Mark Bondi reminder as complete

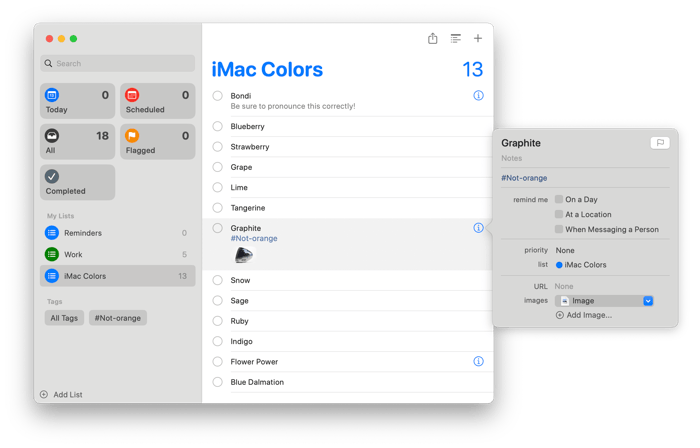[217, 95]
